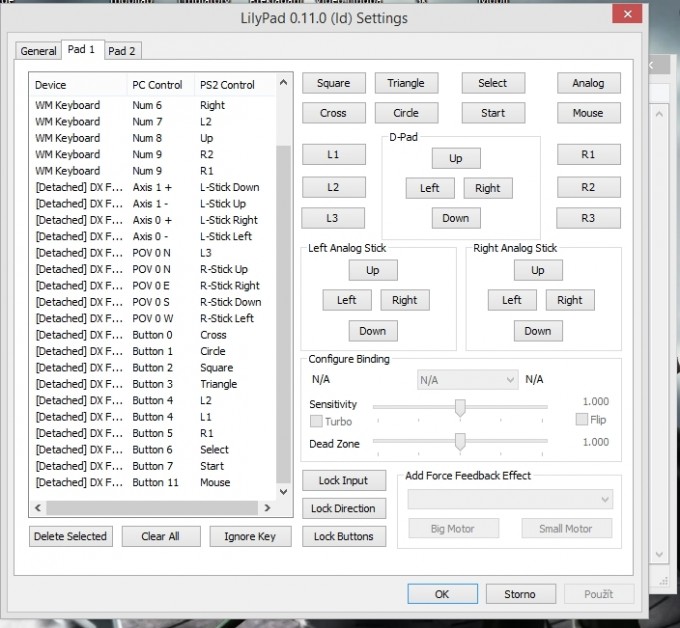Image resolution: width=680 pixels, height=628 pixels.
Task: Select the Button 7 Start binding row
Action: [x=153, y=466]
